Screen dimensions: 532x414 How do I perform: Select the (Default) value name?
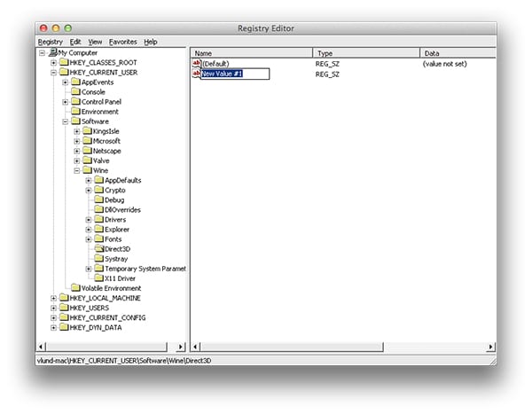[x=215, y=64]
